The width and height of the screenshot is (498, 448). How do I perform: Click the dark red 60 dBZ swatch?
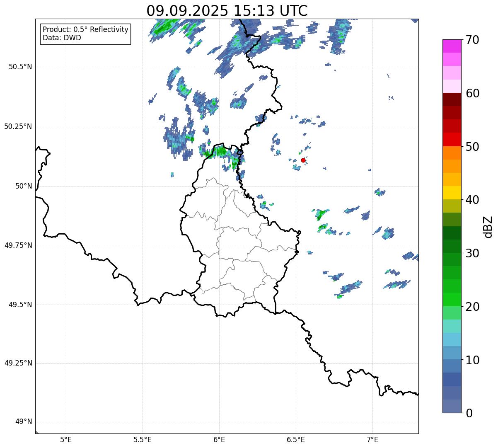point(452,99)
